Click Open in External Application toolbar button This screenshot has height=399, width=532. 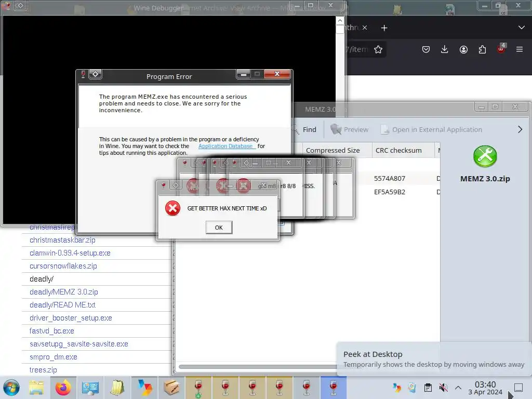point(431,129)
